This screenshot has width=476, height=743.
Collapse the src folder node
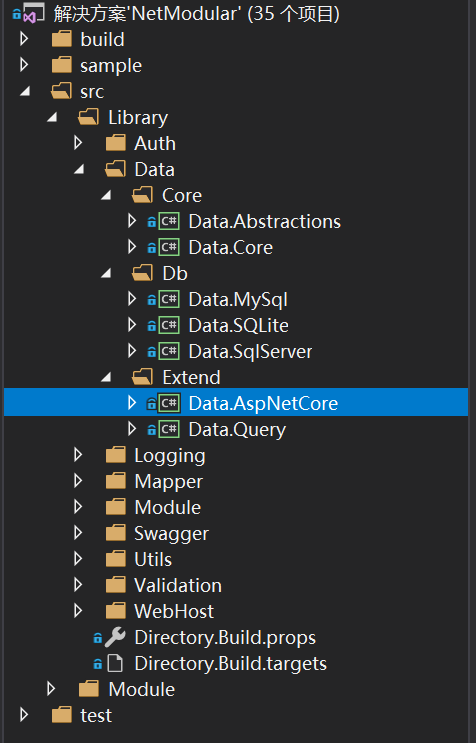coord(25,91)
